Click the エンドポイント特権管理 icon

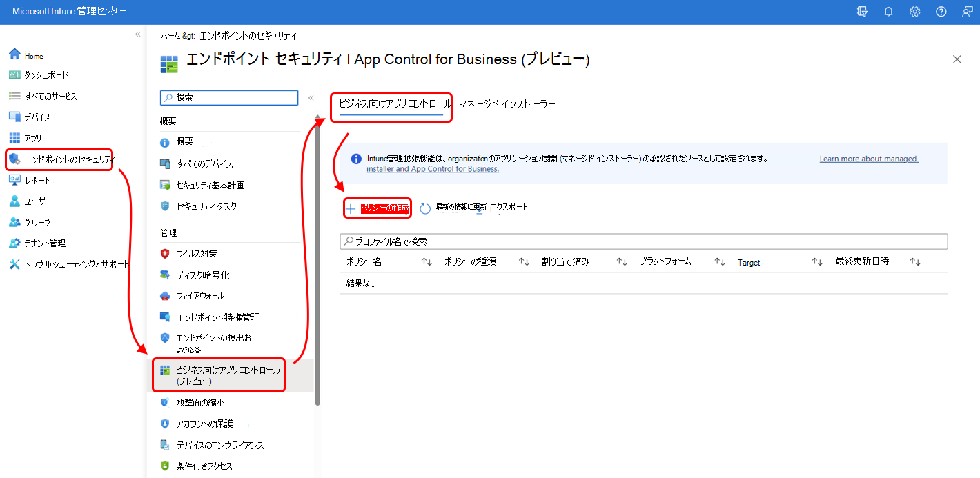pyautogui.click(x=165, y=317)
